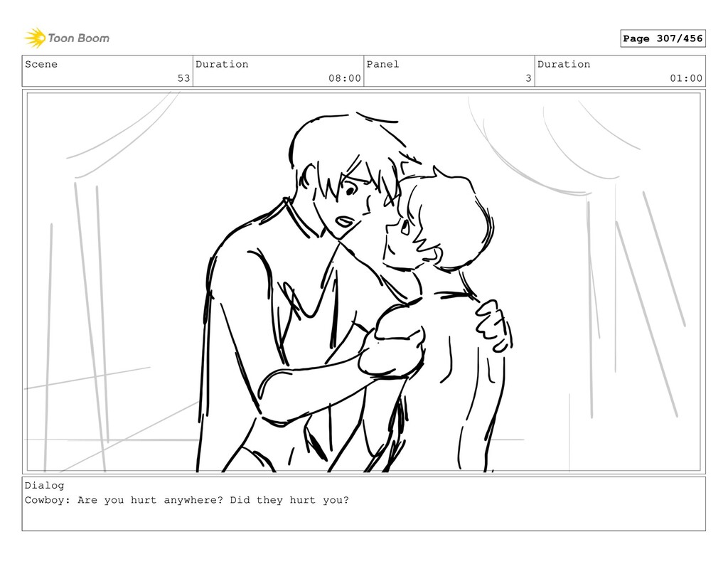Click the panel duration value 01:00

coord(686,78)
